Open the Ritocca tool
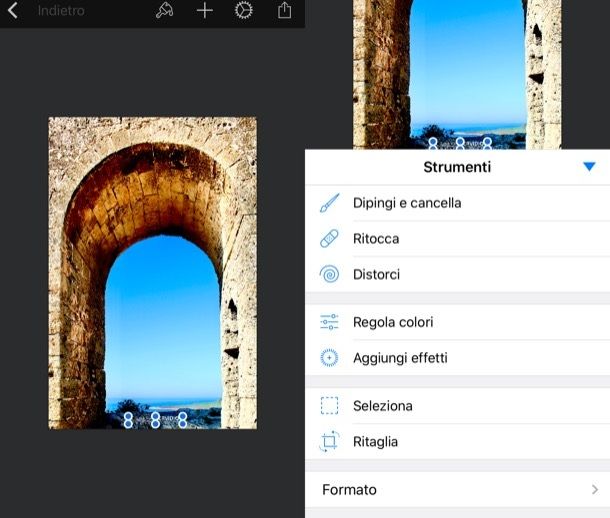Image resolution: width=610 pixels, height=518 pixels. (458, 239)
